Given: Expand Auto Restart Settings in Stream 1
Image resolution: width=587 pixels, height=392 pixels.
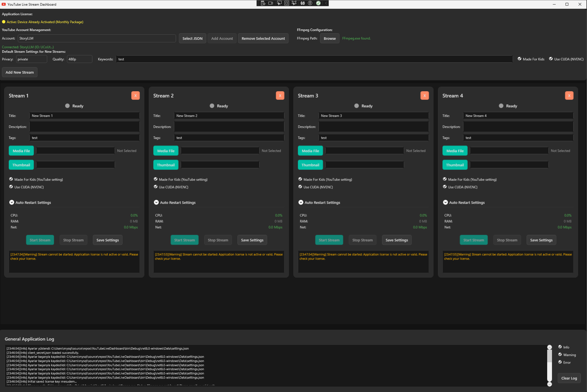Looking at the screenshot, I should pyautogui.click(x=12, y=202).
